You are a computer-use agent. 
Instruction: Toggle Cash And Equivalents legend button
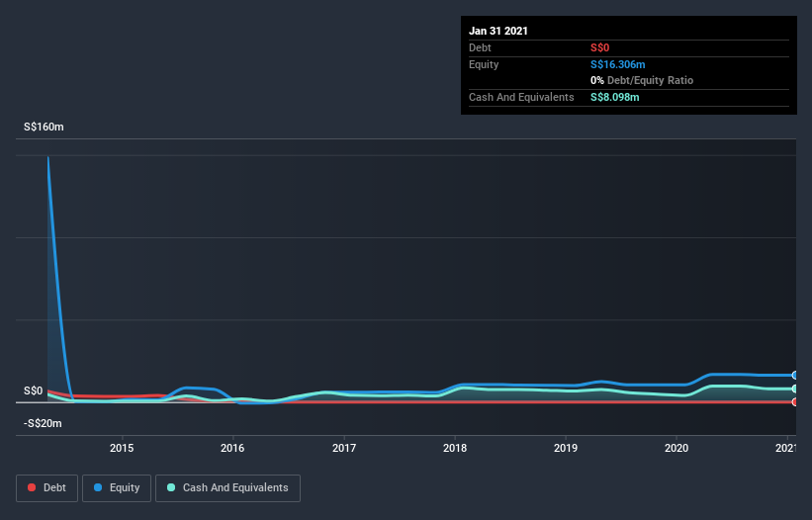click(x=227, y=488)
